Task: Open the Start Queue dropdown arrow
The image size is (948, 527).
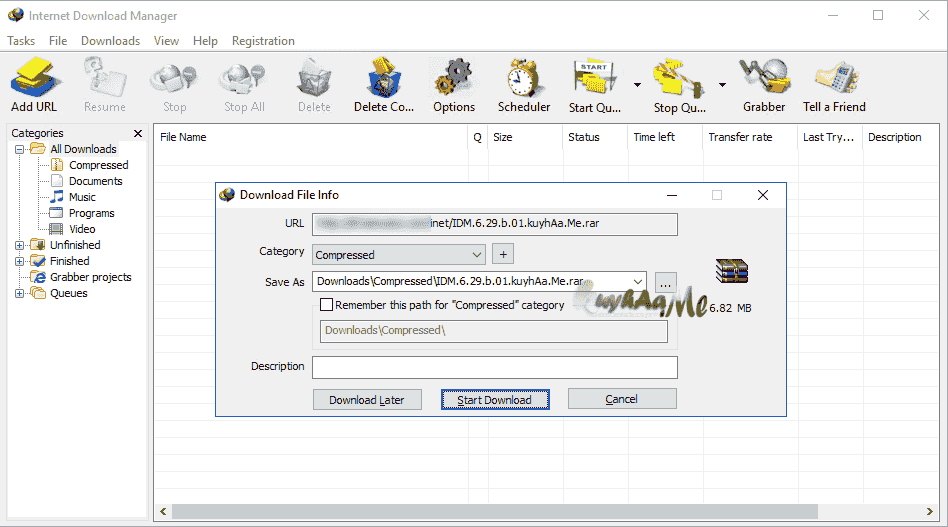Action: tap(637, 85)
